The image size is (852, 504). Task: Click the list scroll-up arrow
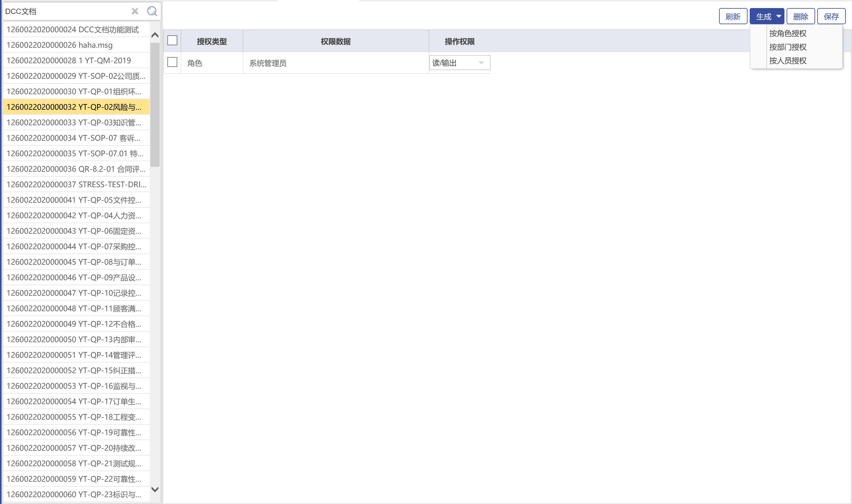[x=155, y=35]
